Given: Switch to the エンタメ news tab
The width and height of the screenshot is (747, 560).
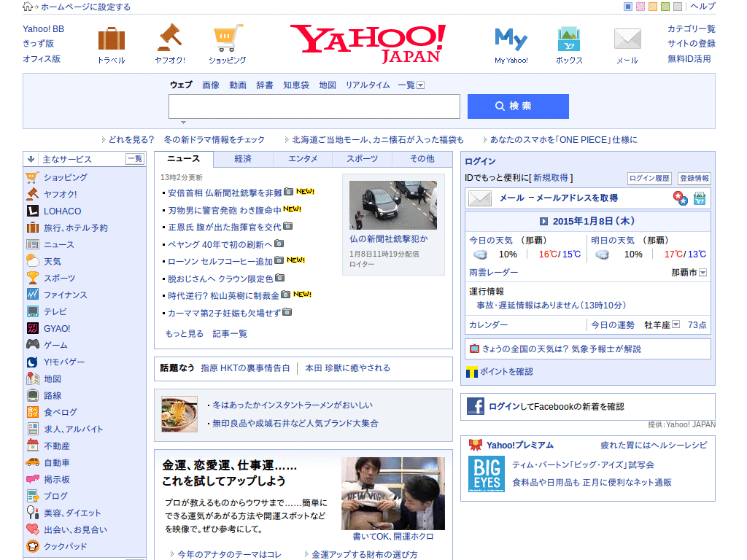Looking at the screenshot, I should pos(303,158).
